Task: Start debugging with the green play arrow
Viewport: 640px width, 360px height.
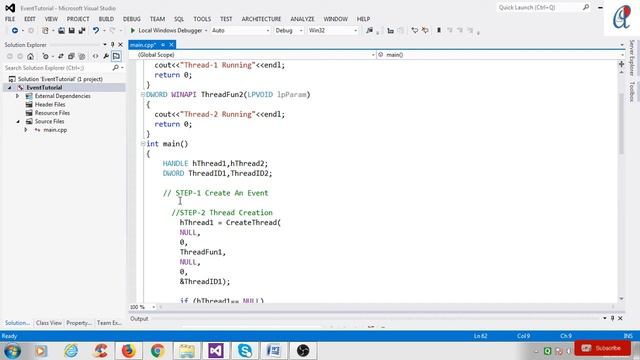Action: coord(133,31)
